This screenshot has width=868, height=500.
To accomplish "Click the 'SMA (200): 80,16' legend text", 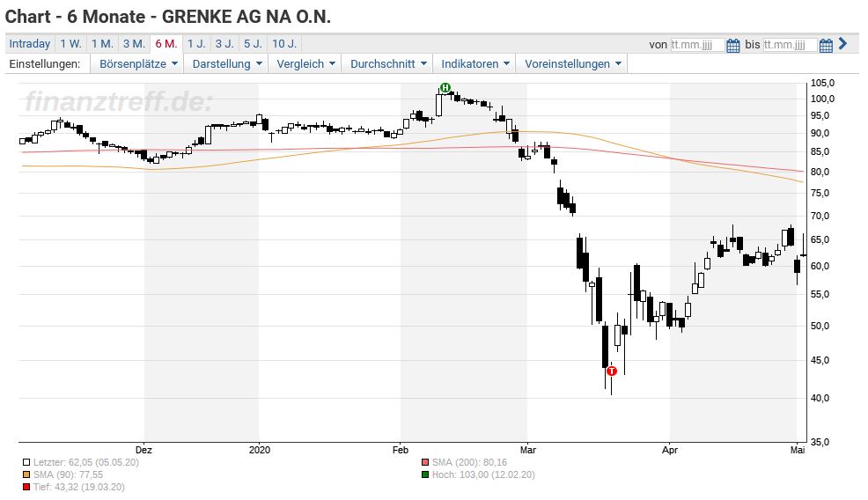I will (x=469, y=462).
